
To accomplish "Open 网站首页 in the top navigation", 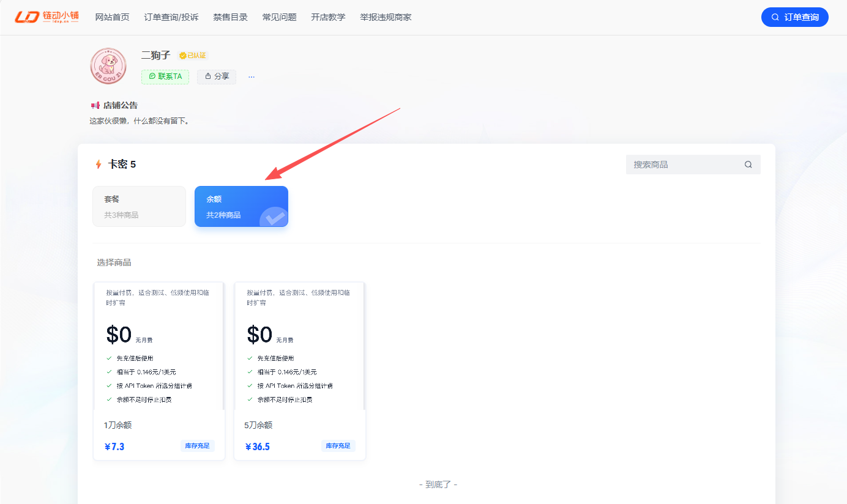I will coord(113,17).
